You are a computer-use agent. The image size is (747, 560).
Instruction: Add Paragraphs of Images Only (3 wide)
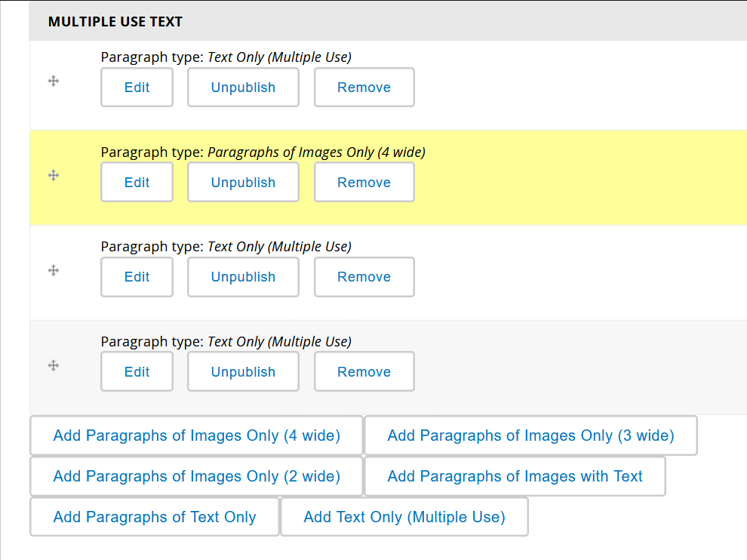point(530,435)
